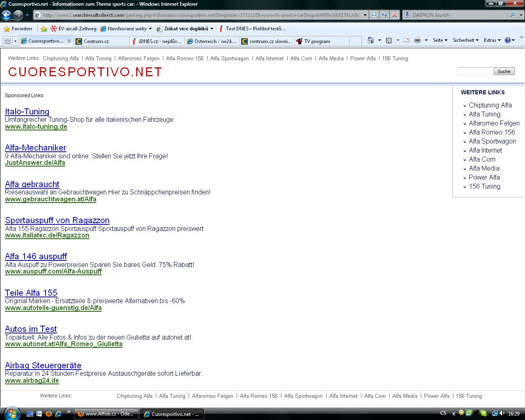Open the EV-aicall-Zeltweg favorite link
This screenshot has width=525, height=420.
[73, 29]
